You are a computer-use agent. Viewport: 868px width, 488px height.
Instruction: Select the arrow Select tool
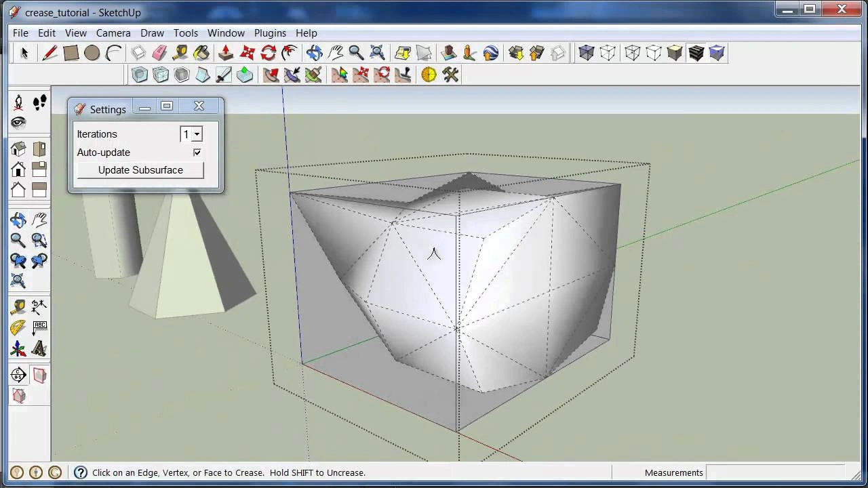point(24,53)
